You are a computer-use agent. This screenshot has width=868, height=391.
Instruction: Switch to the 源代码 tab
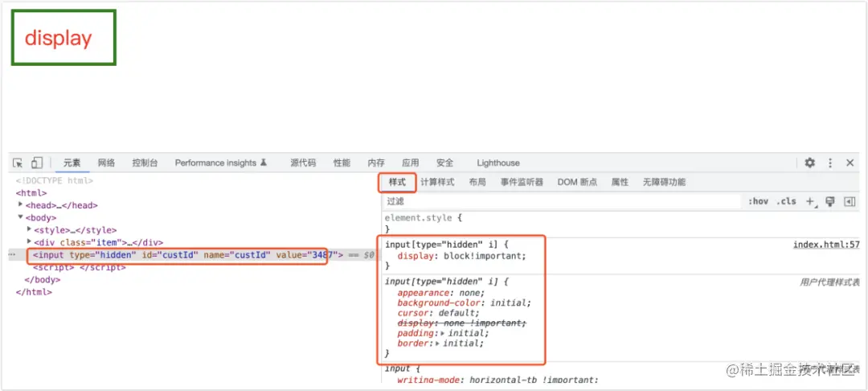tap(303, 163)
